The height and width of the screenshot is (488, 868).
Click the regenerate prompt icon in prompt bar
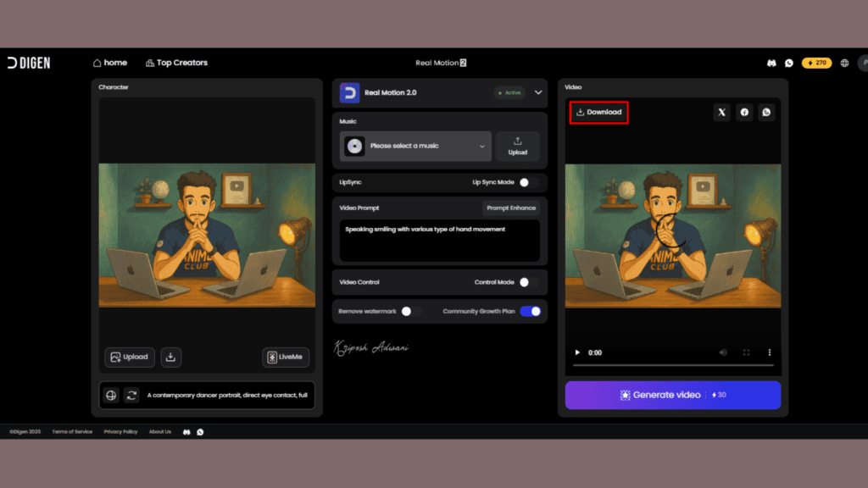(131, 395)
